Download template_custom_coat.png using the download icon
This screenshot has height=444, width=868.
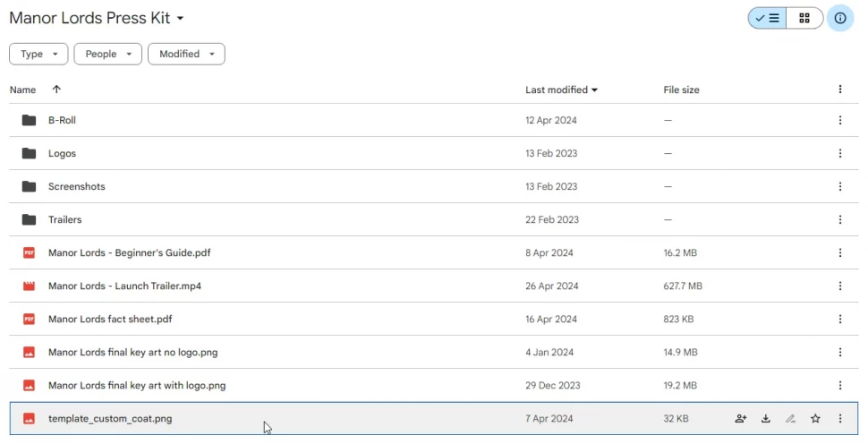(x=766, y=418)
